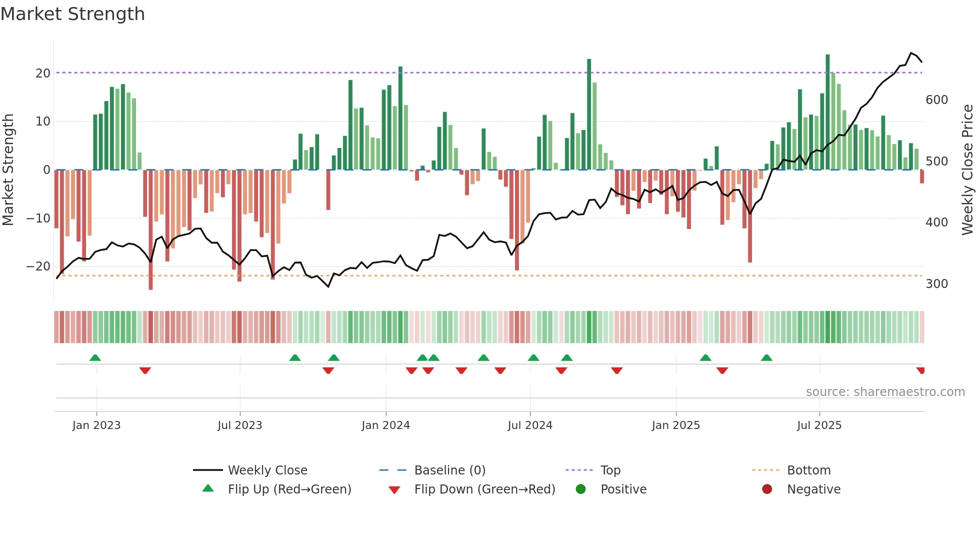Click Flip Up green triangle legend icon
Viewport: 980px width, 551px height.
click(208, 489)
